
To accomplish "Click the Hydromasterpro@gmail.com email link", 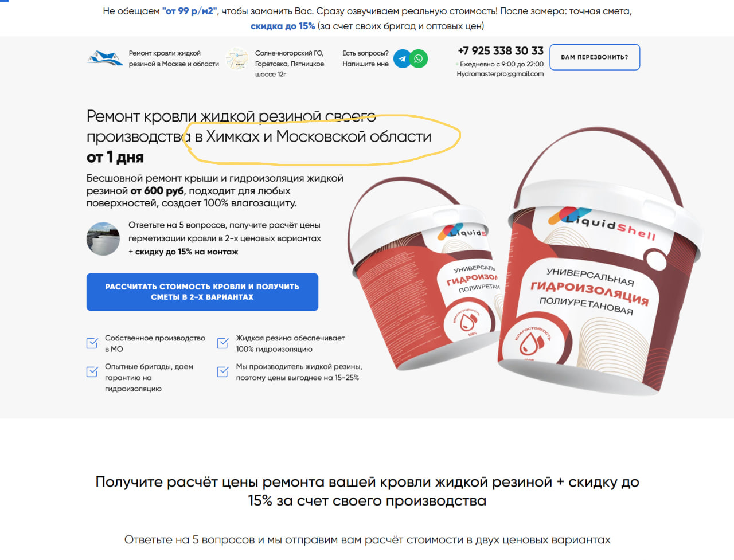I will coord(500,74).
